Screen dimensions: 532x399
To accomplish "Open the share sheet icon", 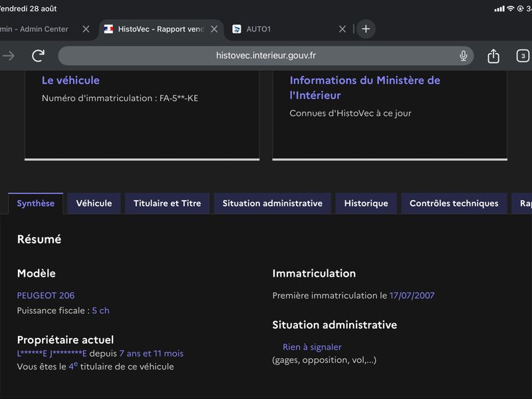I will 493,56.
